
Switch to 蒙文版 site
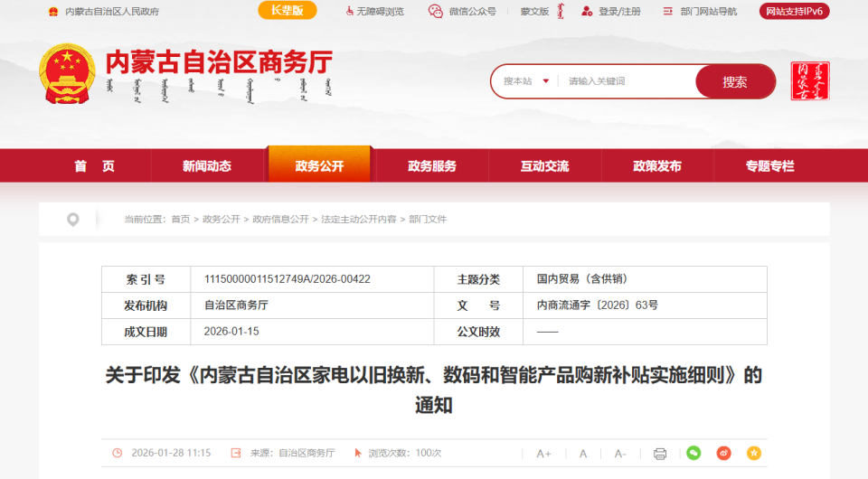534,11
